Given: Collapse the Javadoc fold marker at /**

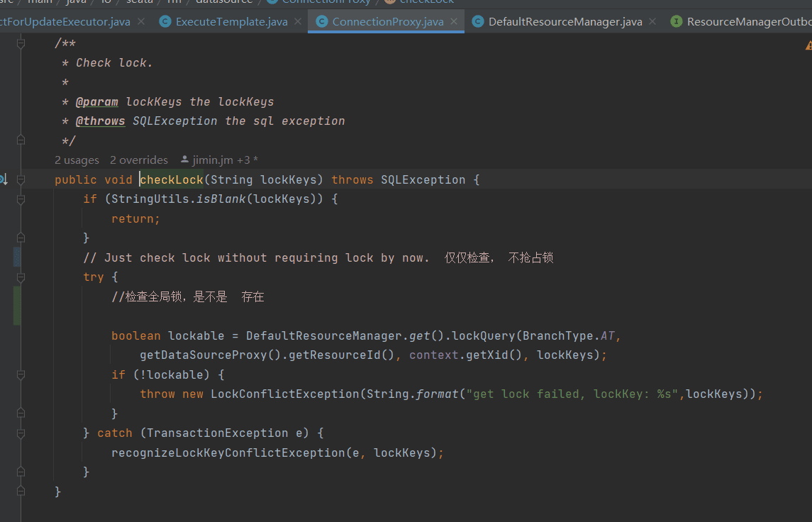Looking at the screenshot, I should click(x=21, y=43).
